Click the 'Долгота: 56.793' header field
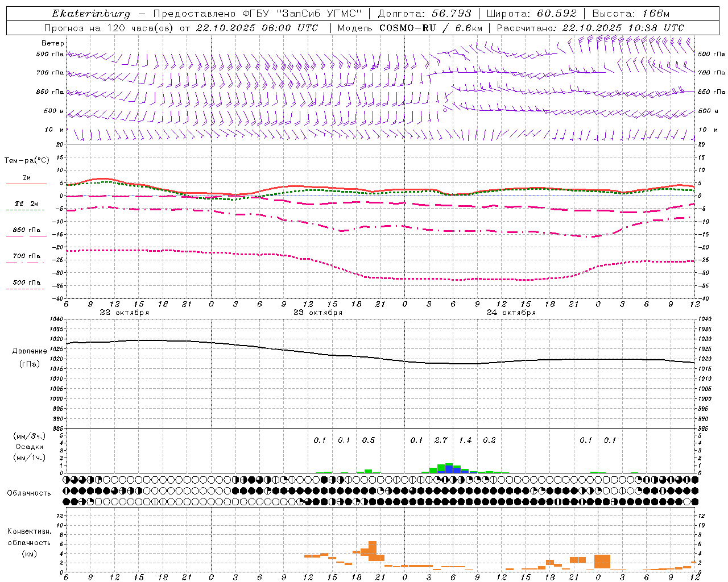Screen dimensions: 728x582 pos(424,14)
